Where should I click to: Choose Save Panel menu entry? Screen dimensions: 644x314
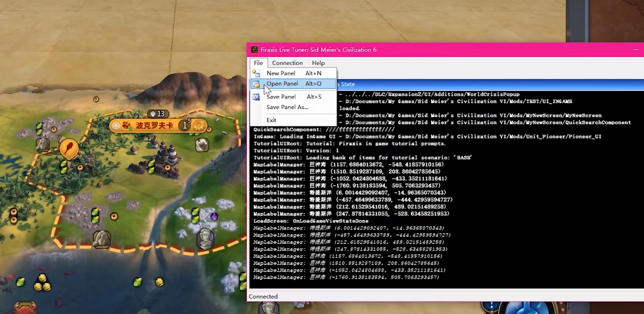coord(293,97)
